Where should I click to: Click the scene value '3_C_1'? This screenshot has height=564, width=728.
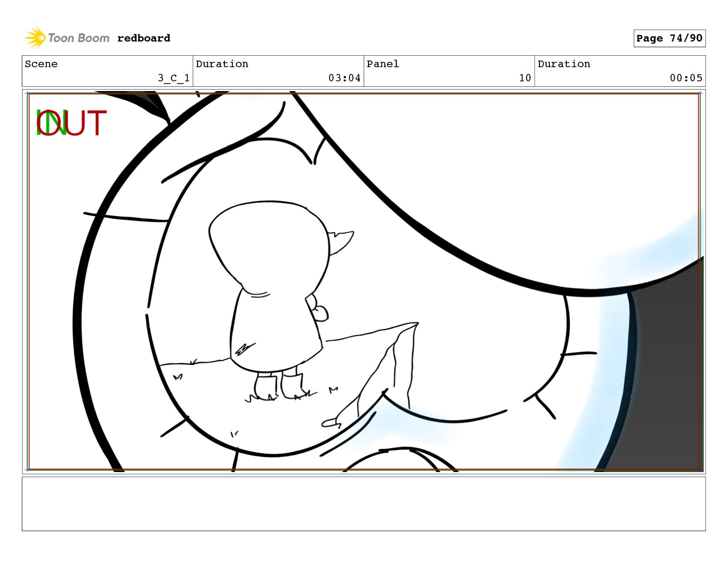[x=174, y=78]
